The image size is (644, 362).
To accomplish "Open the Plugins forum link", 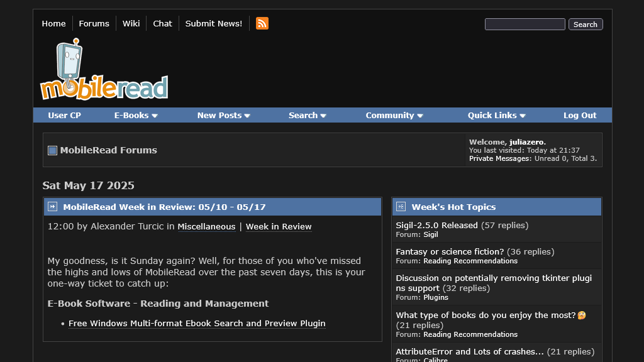I will click(x=436, y=297).
